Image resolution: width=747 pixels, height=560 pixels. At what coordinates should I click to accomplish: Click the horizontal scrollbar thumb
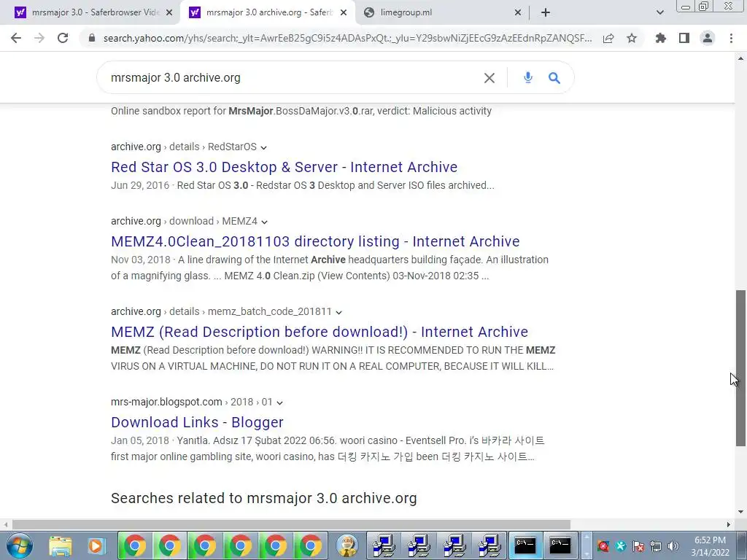click(x=291, y=524)
